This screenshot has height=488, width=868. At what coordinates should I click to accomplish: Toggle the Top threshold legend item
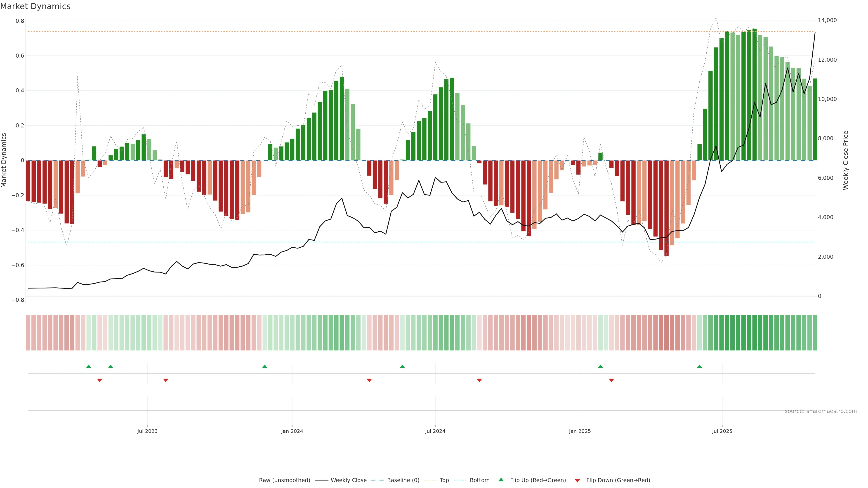444,480
